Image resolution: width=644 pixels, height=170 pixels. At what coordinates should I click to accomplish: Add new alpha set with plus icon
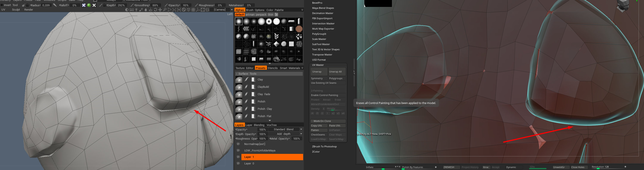coord(276,14)
